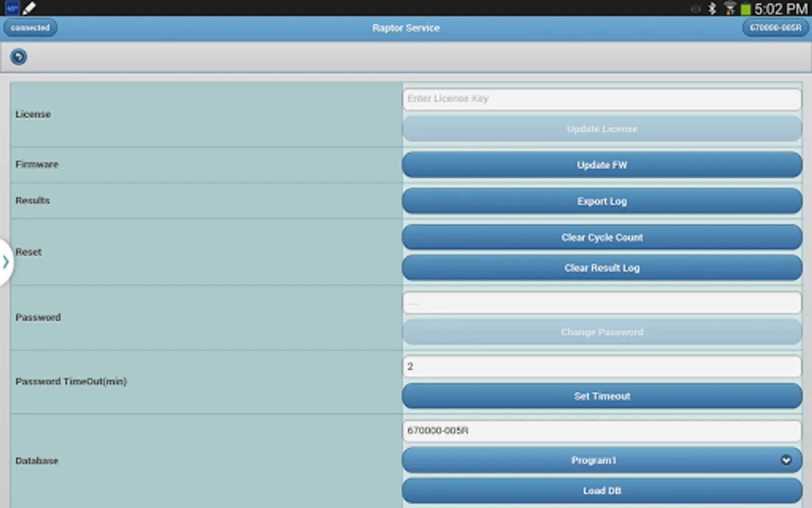
Task: Tap the Raptor Service title
Action: 406,28
